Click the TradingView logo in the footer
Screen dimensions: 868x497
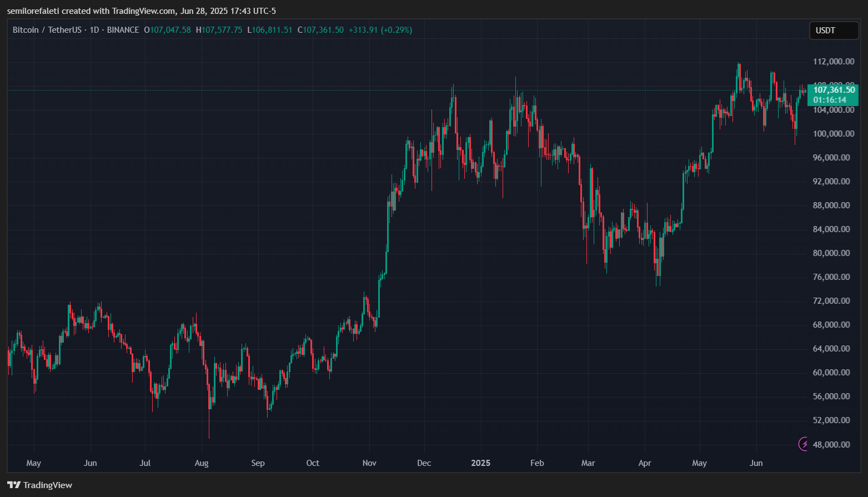(40, 485)
